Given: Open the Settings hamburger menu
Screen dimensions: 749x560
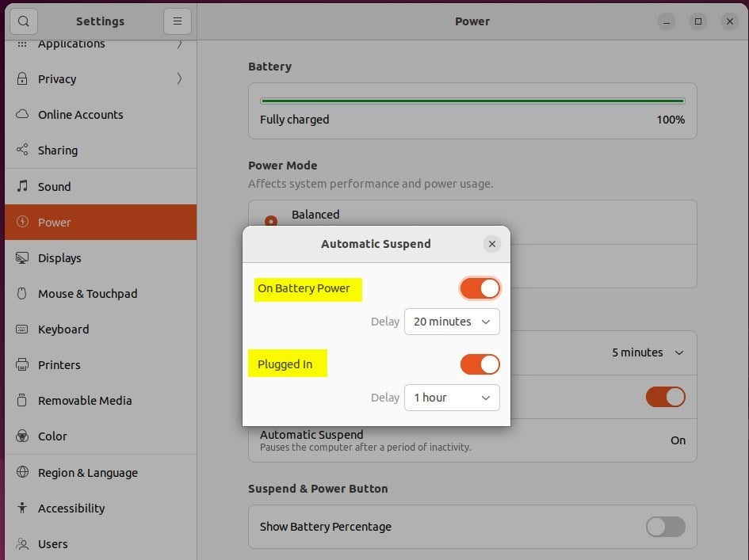Looking at the screenshot, I should pos(178,21).
